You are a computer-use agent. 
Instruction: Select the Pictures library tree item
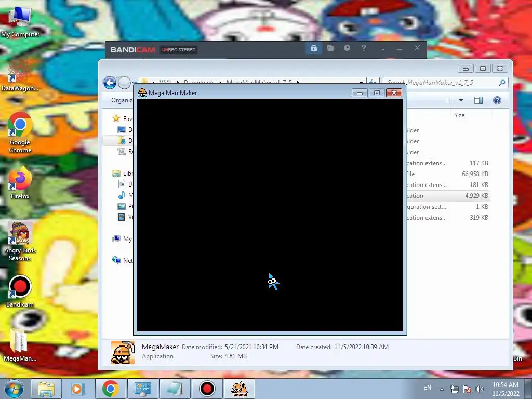[125, 206]
